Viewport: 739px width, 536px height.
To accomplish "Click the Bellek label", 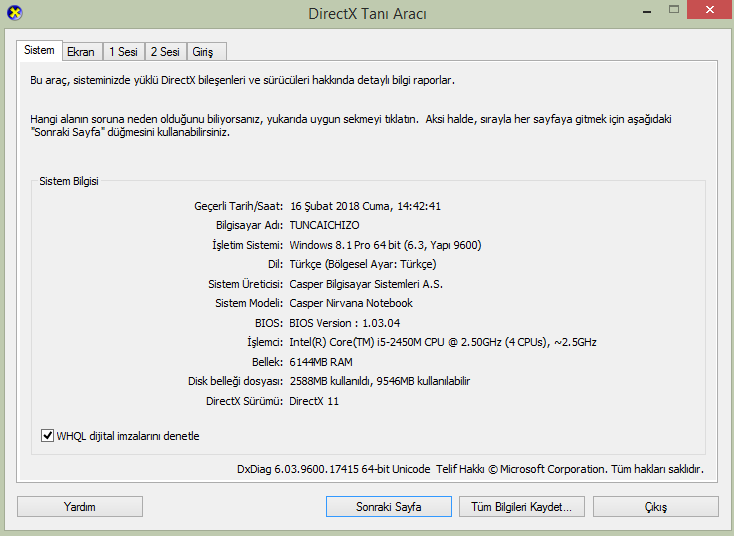I will pyautogui.click(x=267, y=362).
